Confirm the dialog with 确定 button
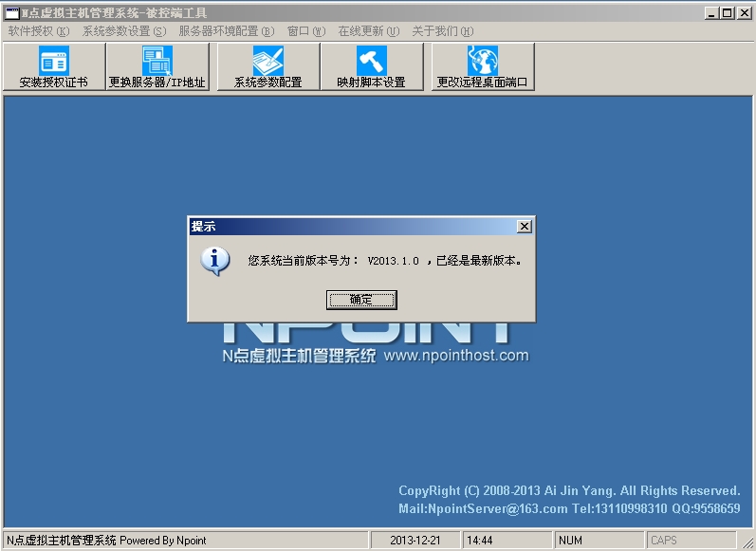 (361, 300)
